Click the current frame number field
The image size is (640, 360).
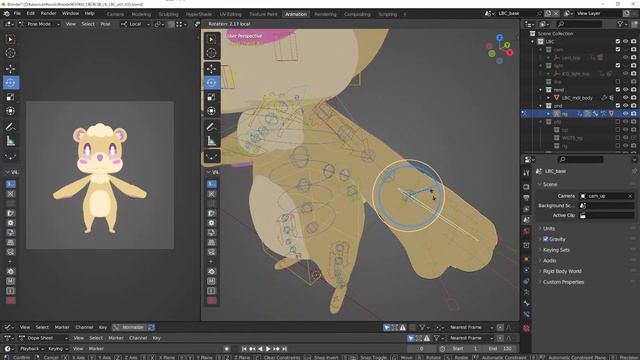tap(422, 349)
